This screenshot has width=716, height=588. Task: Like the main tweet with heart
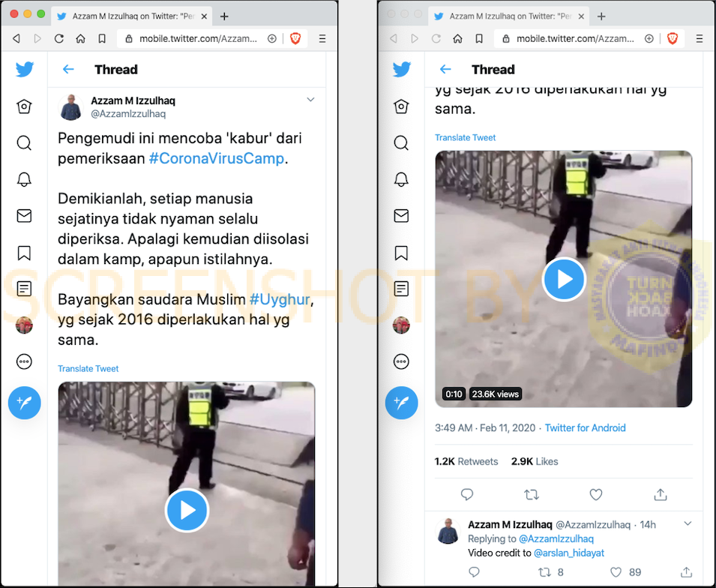coord(596,494)
